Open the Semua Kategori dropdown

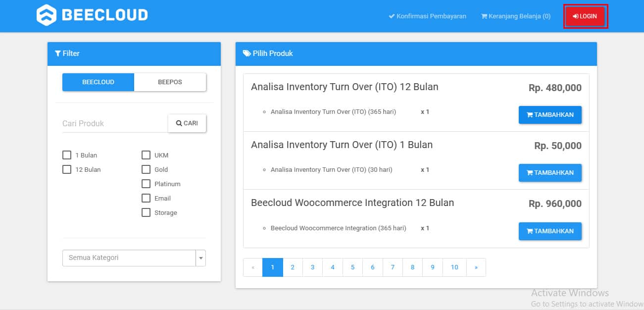tap(134, 258)
